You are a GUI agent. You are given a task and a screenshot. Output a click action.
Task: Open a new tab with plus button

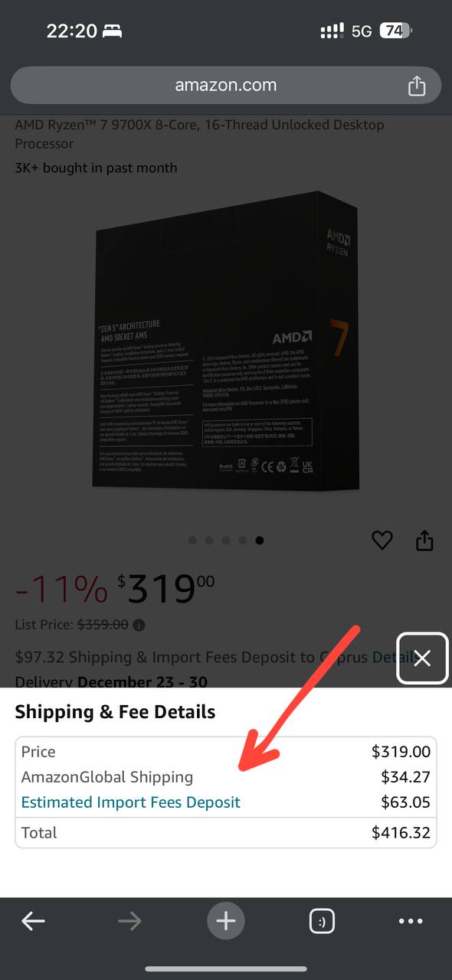(226, 921)
